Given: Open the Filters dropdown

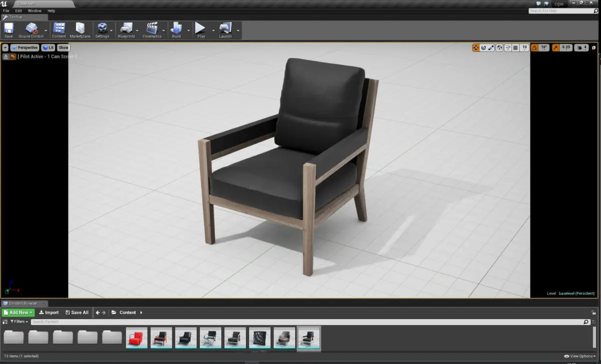Looking at the screenshot, I should (x=19, y=321).
